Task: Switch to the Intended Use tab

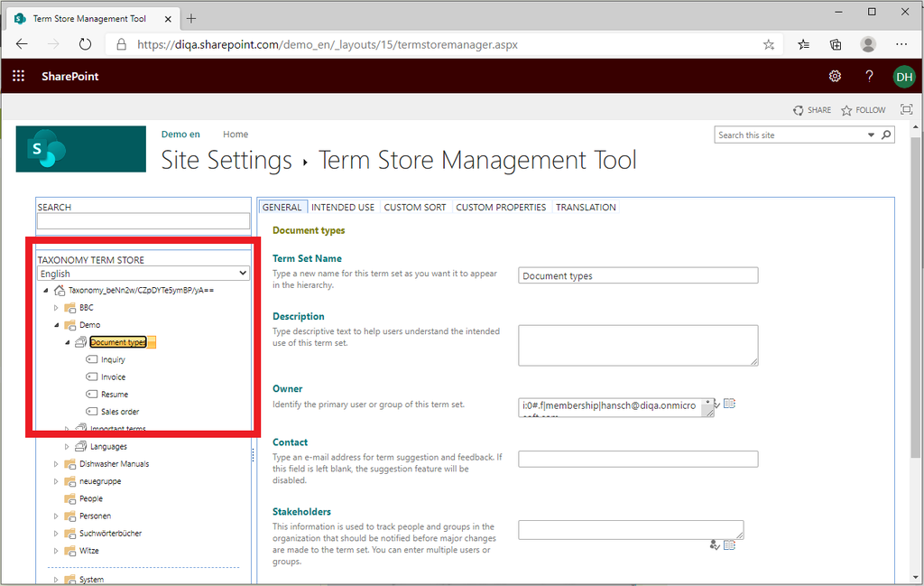Action: click(x=343, y=208)
